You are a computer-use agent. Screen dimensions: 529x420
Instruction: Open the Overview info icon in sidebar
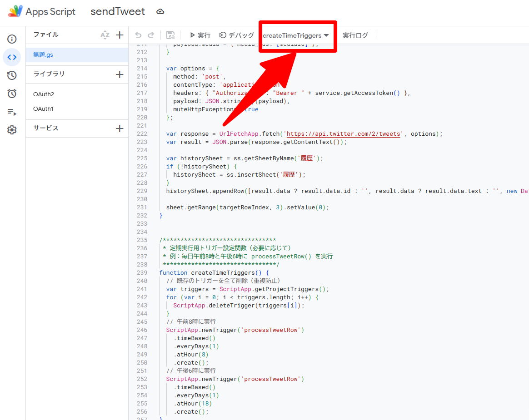[x=12, y=39]
